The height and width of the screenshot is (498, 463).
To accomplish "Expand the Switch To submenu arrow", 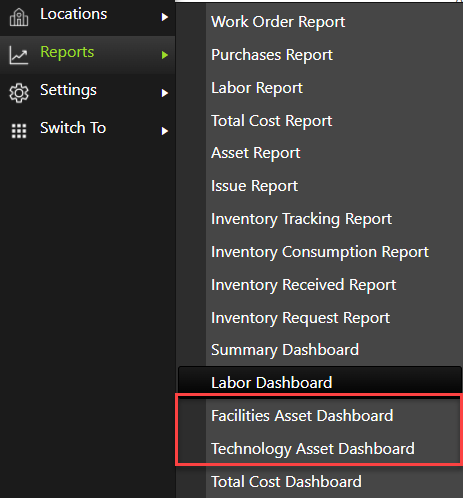I will [x=165, y=131].
